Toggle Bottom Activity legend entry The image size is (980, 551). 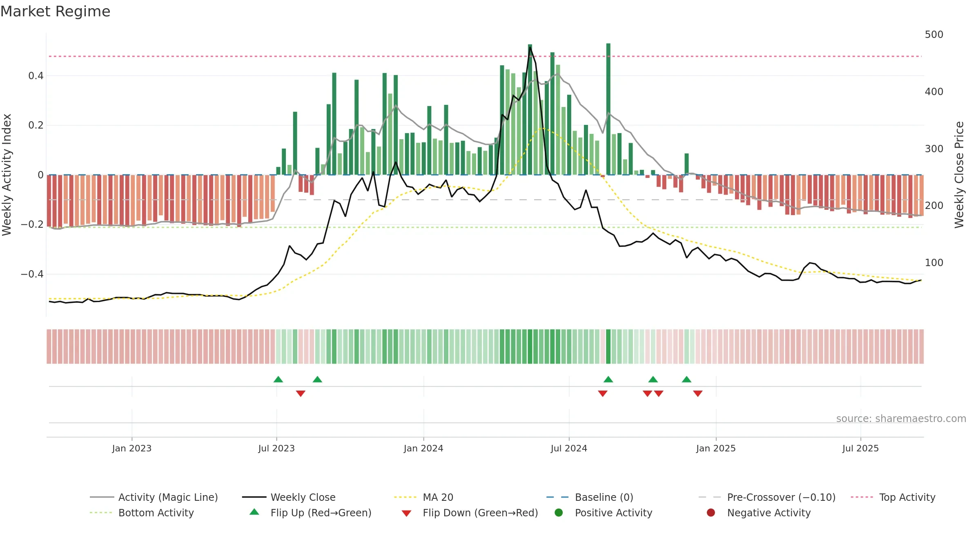click(142, 513)
